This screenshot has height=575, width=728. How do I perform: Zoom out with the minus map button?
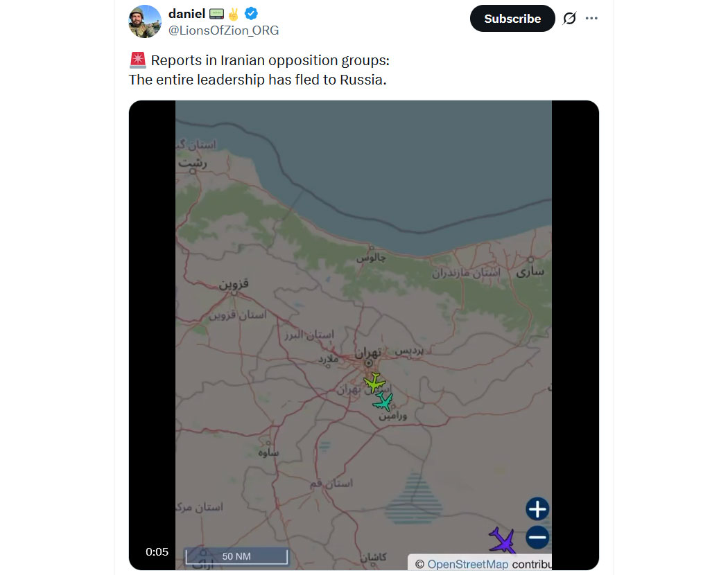537,538
